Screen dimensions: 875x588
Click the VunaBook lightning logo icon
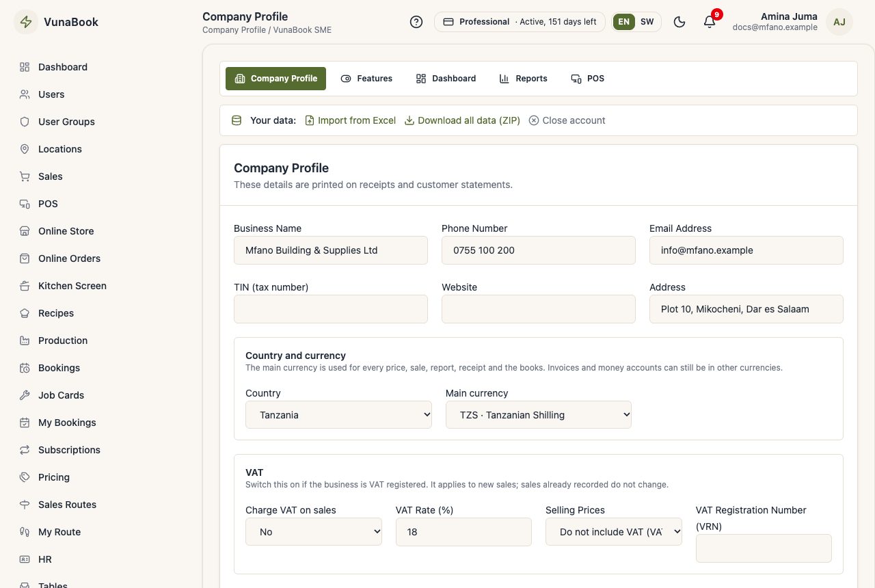tap(27, 22)
